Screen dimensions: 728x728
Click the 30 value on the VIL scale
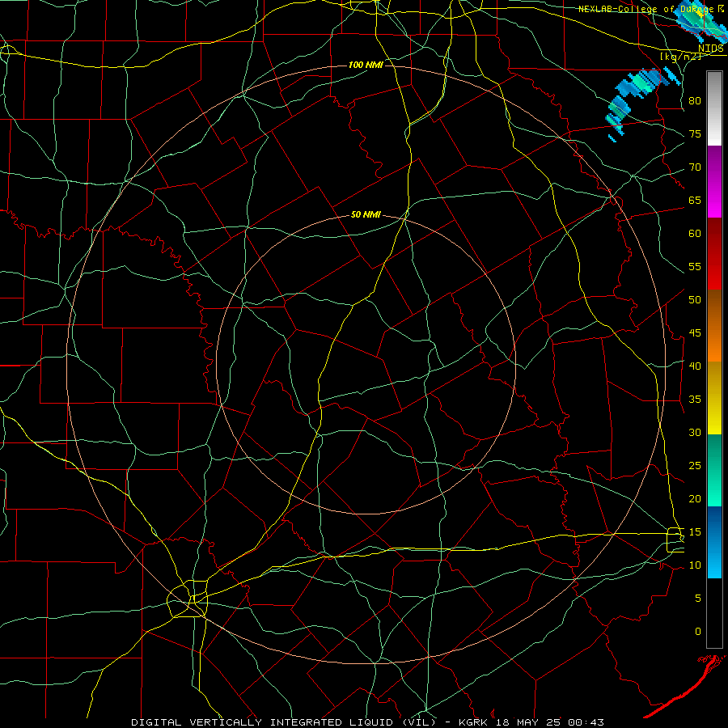pos(695,433)
